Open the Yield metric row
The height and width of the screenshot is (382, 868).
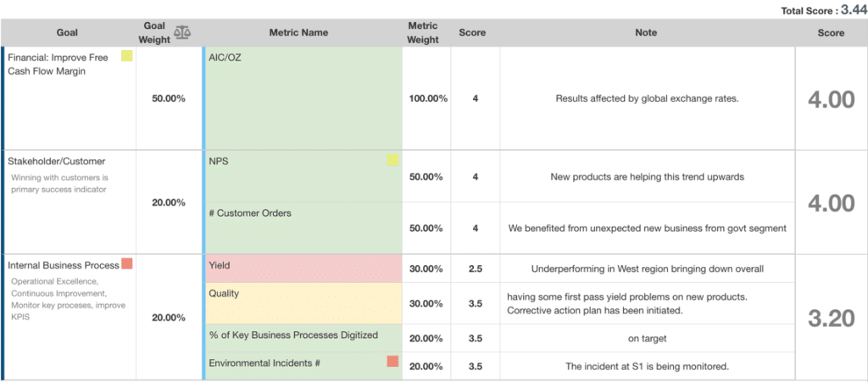(x=303, y=268)
